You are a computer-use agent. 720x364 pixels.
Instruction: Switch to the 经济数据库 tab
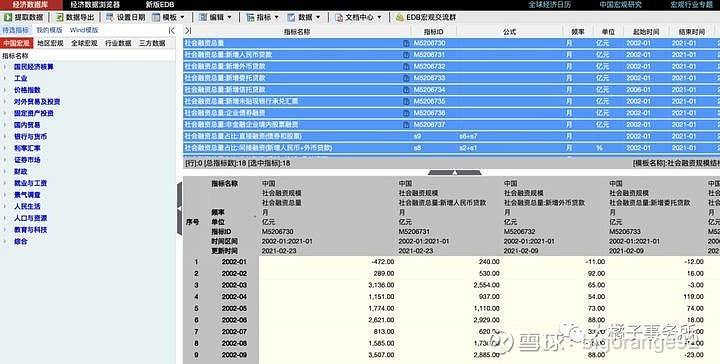[x=31, y=5]
